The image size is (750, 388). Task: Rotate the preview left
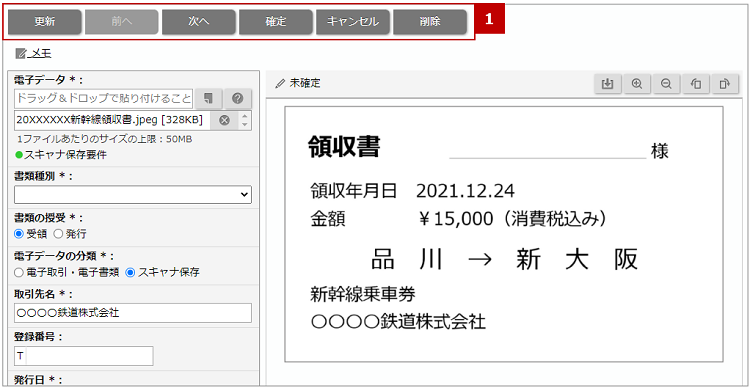click(695, 84)
